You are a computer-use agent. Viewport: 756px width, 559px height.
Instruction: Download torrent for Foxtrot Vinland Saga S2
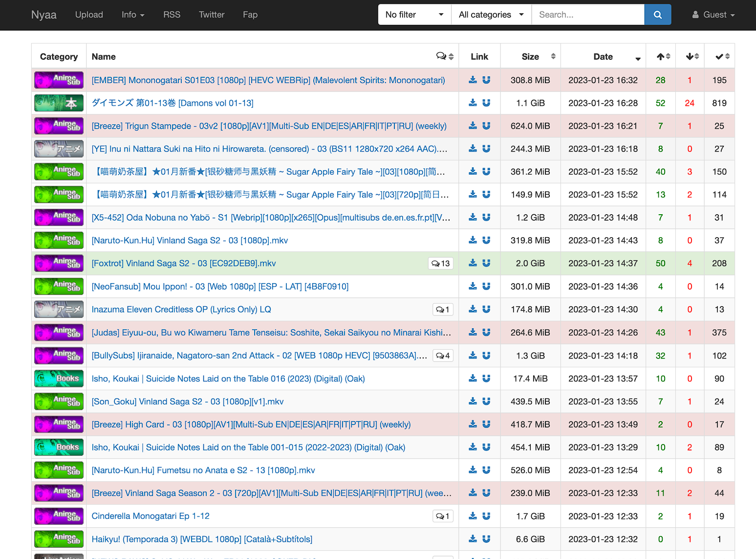click(x=473, y=263)
